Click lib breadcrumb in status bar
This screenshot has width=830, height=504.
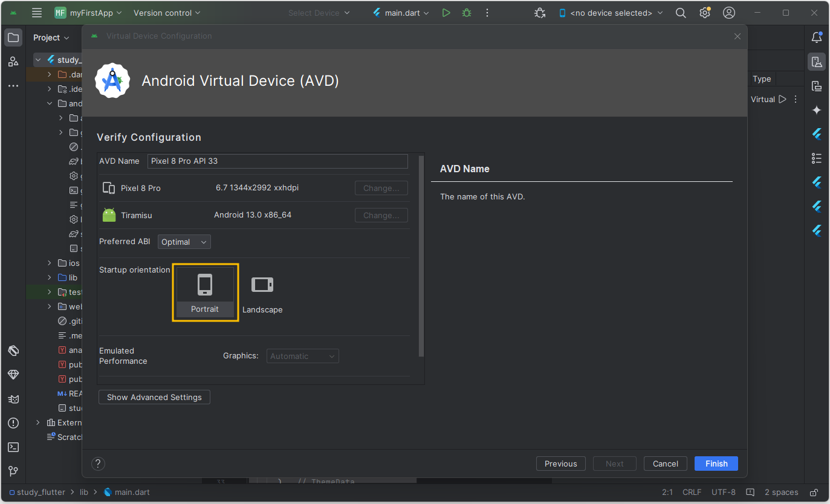84,492
